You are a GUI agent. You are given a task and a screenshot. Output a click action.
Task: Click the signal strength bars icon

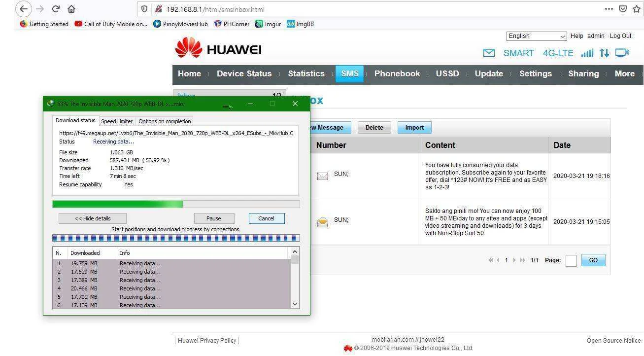pos(587,53)
